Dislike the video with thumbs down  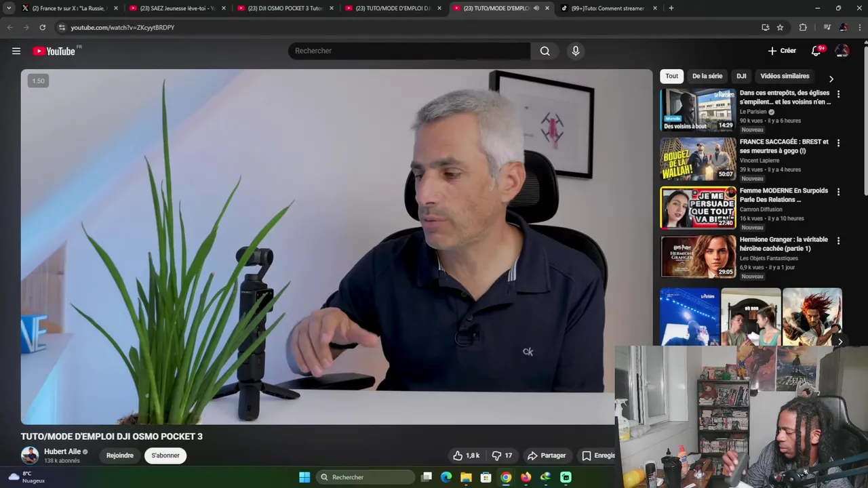(x=502, y=455)
